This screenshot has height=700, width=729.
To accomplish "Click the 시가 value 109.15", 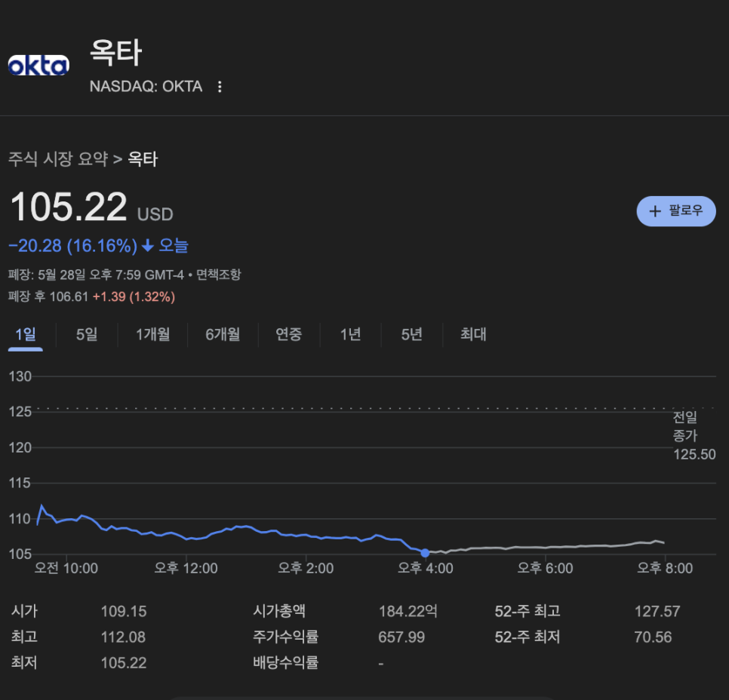I will (124, 611).
